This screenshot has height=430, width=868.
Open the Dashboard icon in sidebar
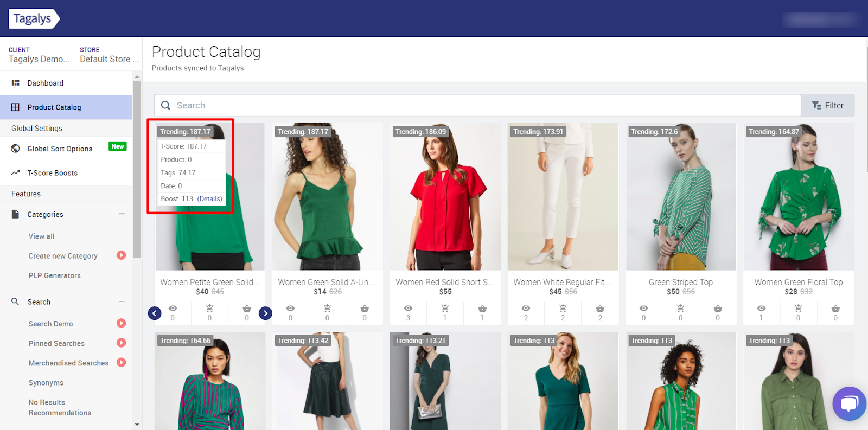click(16, 83)
